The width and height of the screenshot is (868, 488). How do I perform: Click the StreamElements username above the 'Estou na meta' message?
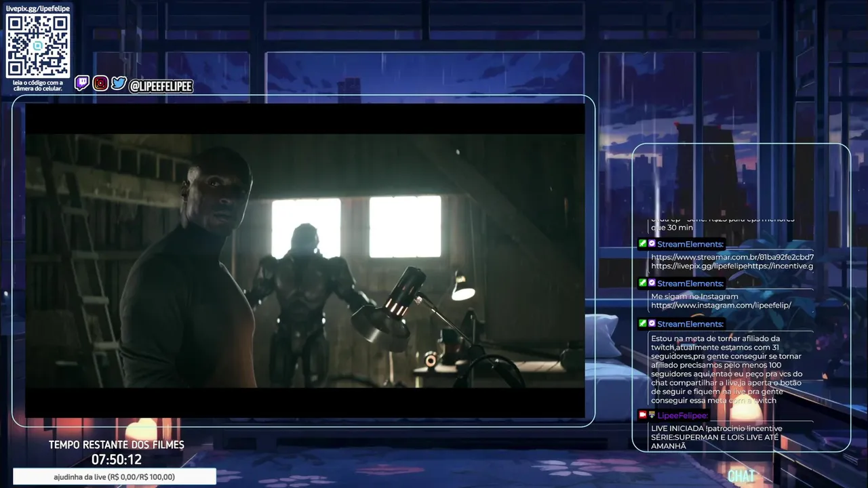tap(690, 324)
